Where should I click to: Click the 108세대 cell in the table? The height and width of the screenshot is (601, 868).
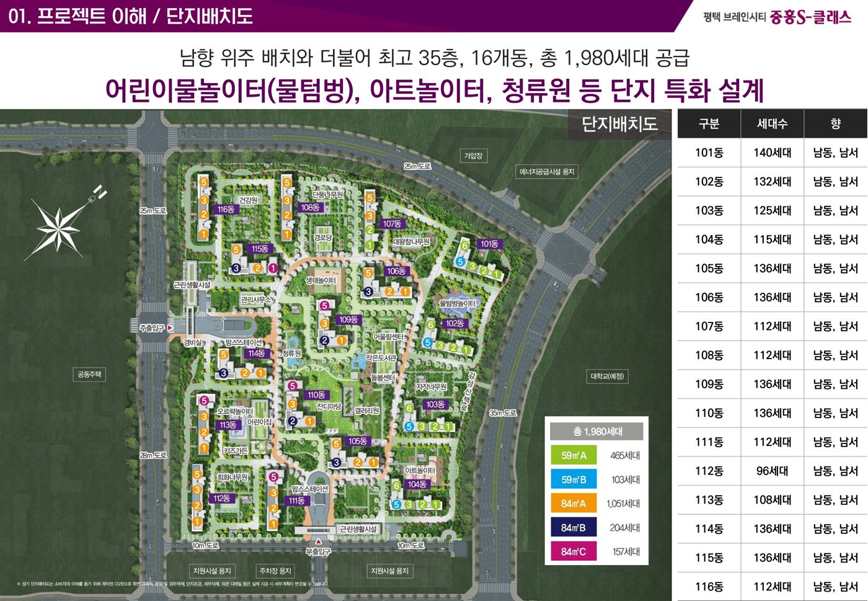[x=772, y=500]
